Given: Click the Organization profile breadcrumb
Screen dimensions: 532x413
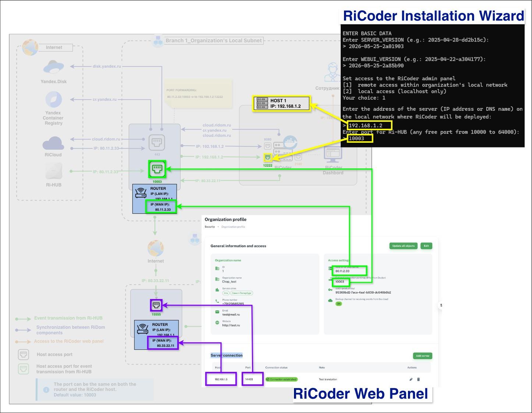Looking at the screenshot, I should point(233,227).
